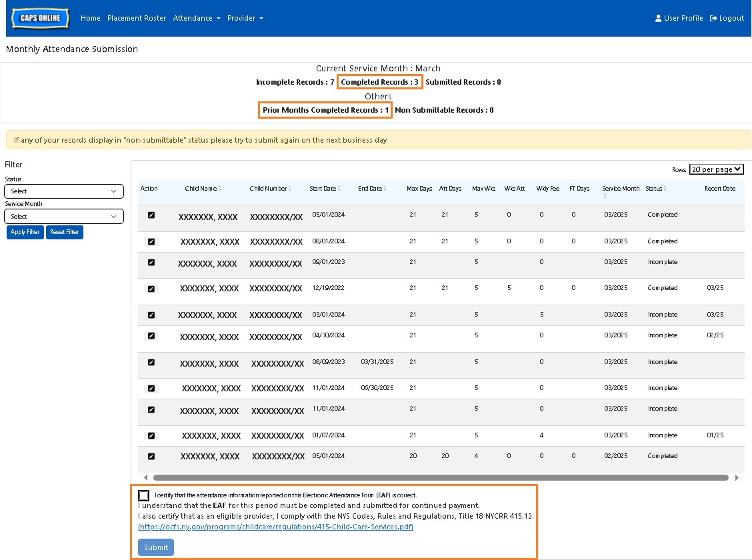Edit the record with start date 09/01/2023
The image size is (752, 560).
tap(151, 262)
